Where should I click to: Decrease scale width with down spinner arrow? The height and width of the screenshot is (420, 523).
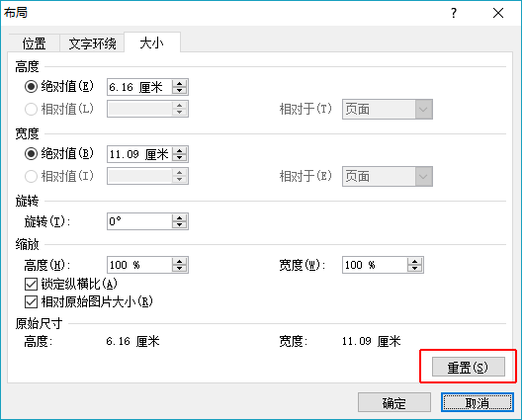[414, 269]
